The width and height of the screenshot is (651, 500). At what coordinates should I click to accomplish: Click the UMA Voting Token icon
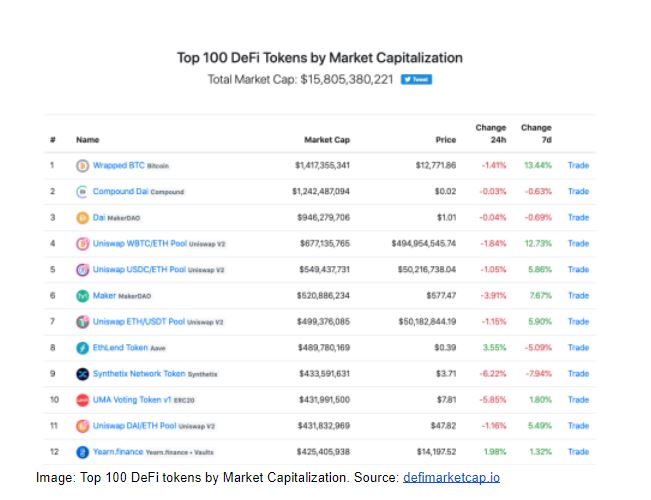82,399
